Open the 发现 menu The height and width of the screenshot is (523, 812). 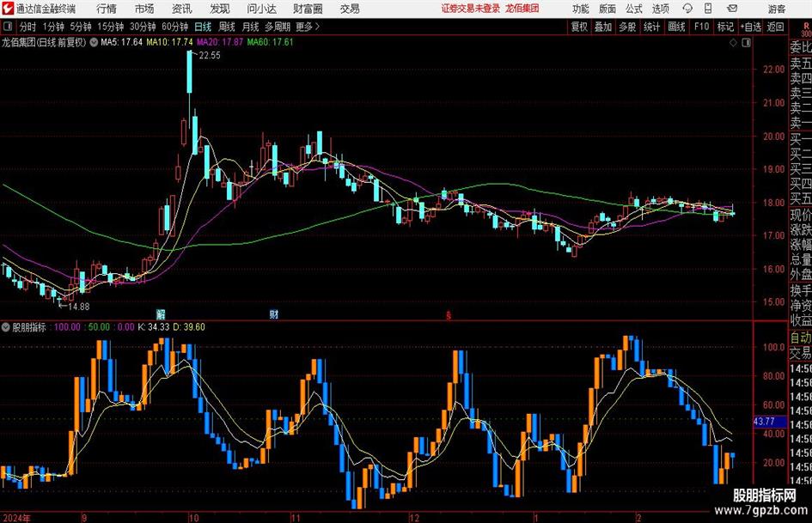[220, 9]
